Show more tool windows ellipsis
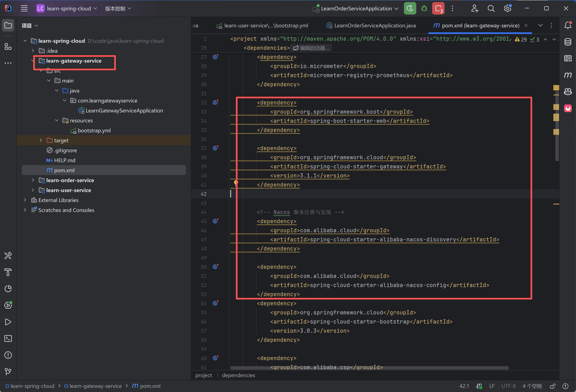This screenshot has height=392, width=576. (8, 63)
